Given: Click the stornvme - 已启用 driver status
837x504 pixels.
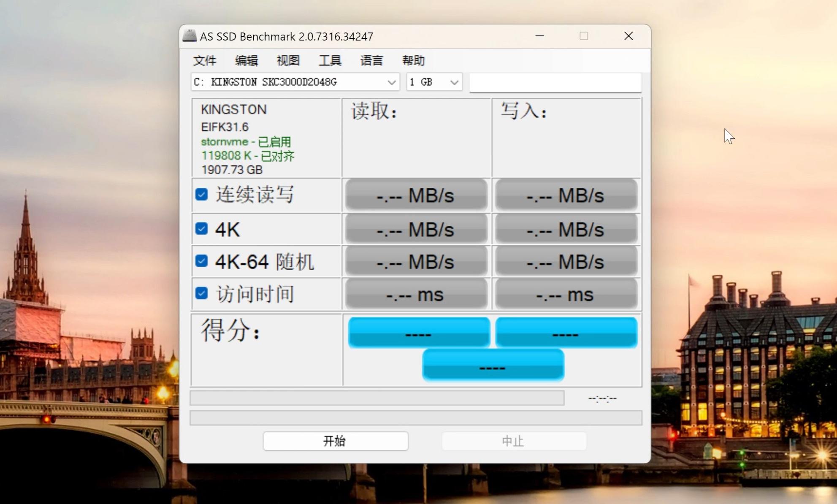Looking at the screenshot, I should pos(246,141).
